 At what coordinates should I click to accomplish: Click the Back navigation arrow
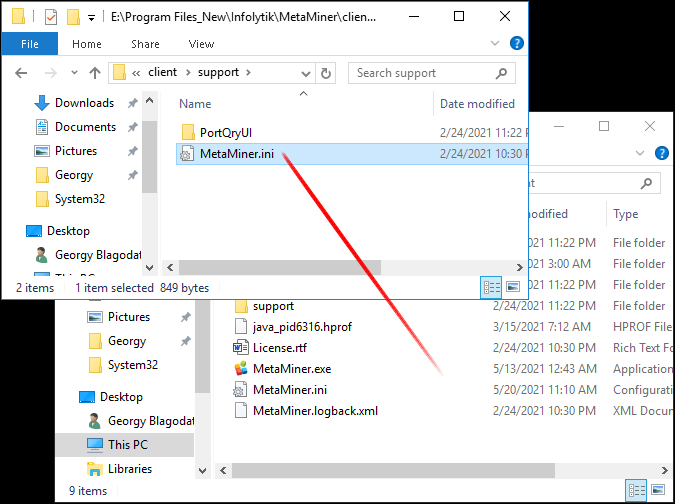pyautogui.click(x=21, y=73)
